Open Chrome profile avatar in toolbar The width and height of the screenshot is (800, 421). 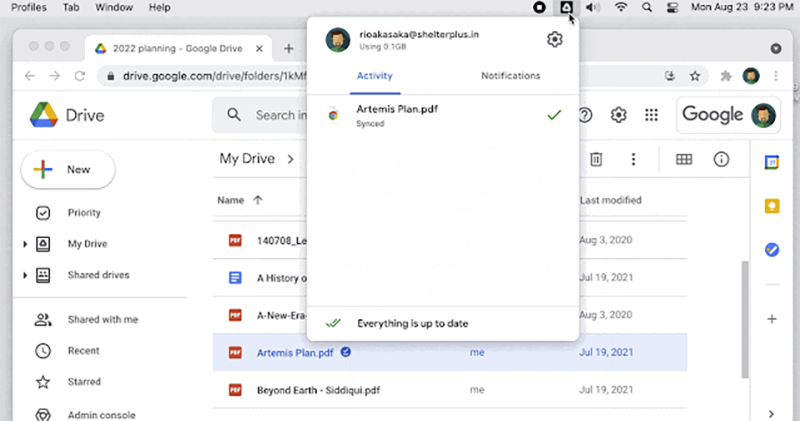(x=751, y=76)
